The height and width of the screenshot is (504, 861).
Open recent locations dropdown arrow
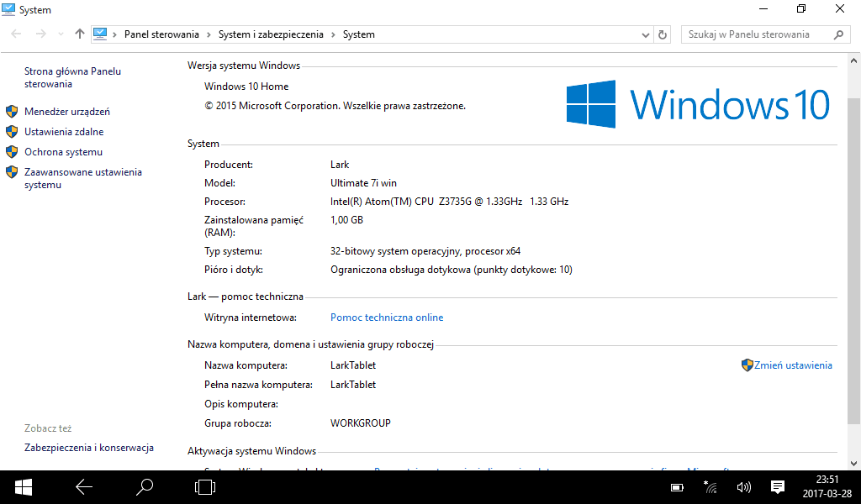[x=61, y=34]
